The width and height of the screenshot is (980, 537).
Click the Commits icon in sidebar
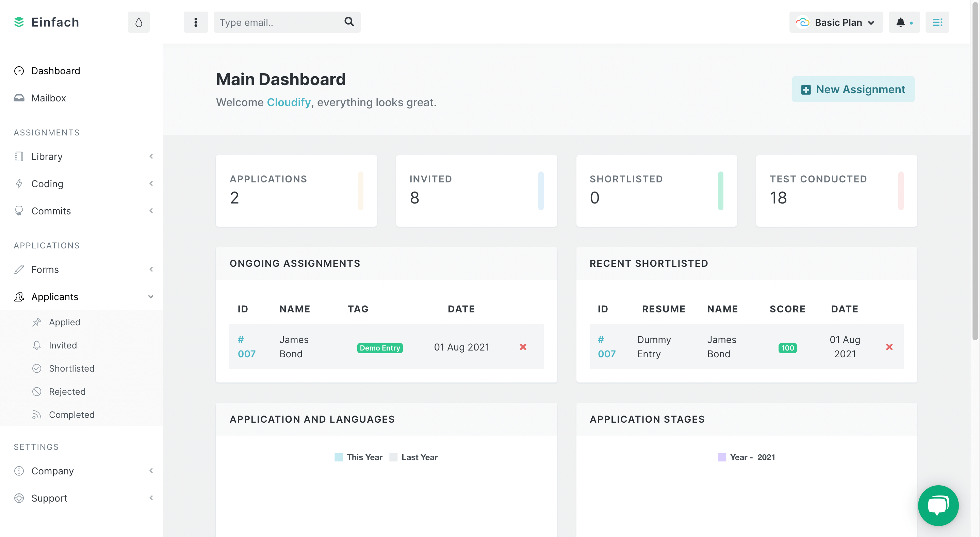18,210
